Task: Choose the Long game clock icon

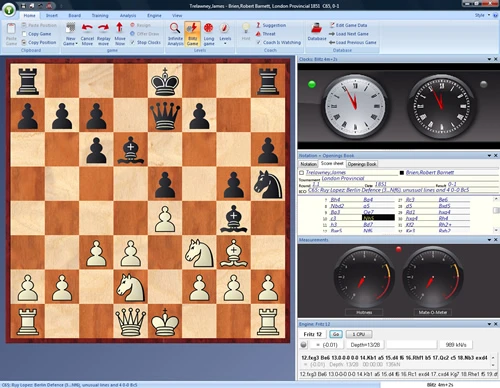Action: [x=209, y=28]
